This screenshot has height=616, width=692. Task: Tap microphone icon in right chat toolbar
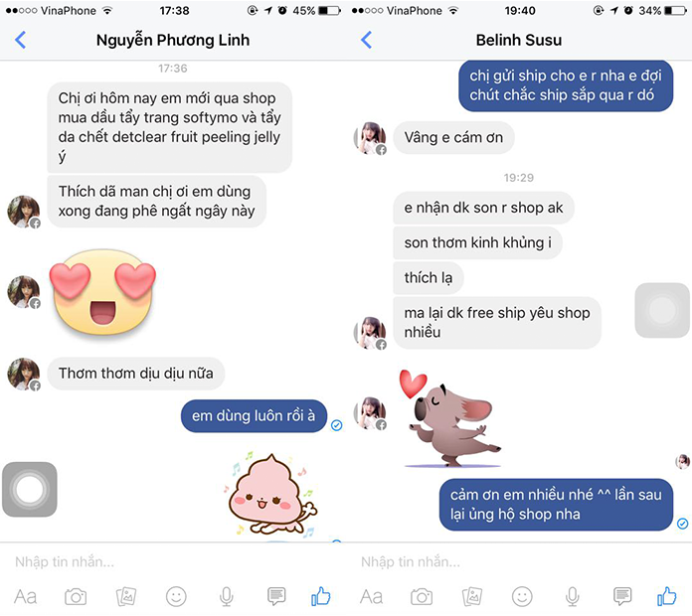(573, 596)
